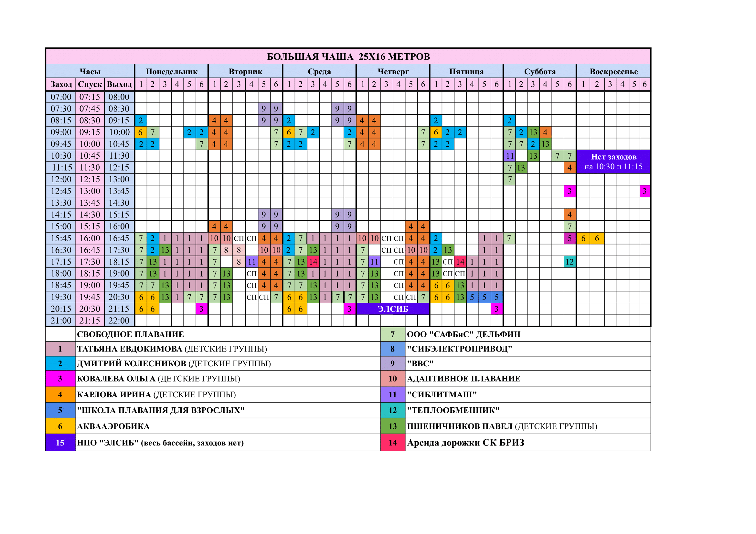The width and height of the screenshot is (756, 534).
Task: Click the 'АКВААЭРОБИКА' legend label
Action: [113, 426]
